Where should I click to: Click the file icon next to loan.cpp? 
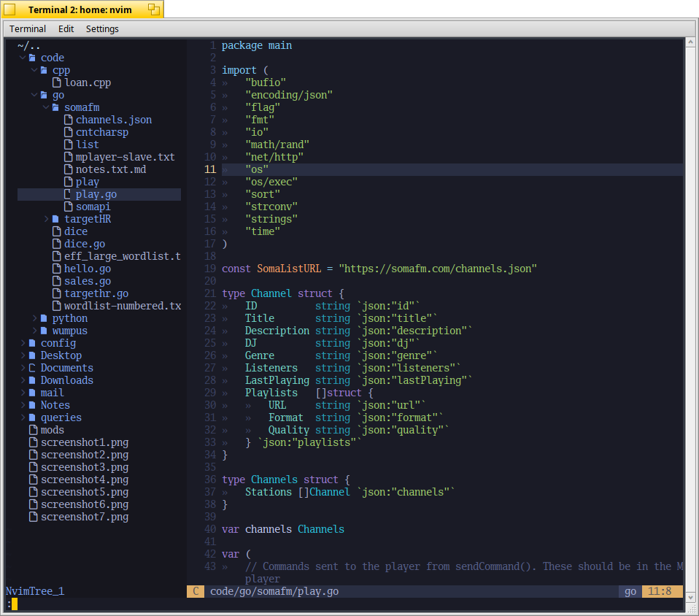coord(57,82)
